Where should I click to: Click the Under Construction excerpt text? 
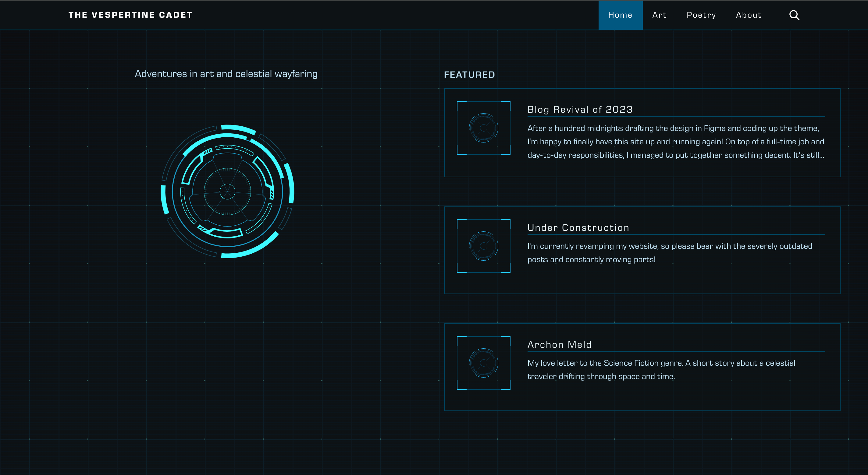[669, 253]
